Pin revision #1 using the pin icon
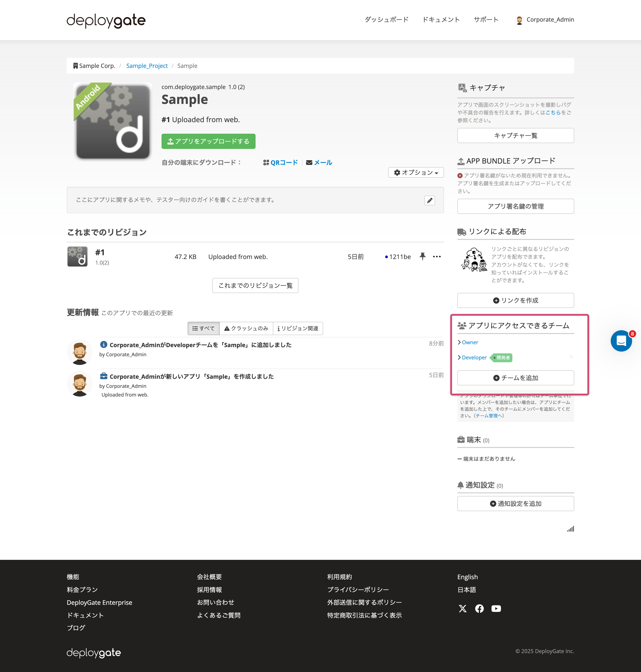Image resolution: width=641 pixels, height=672 pixels. pos(423,257)
